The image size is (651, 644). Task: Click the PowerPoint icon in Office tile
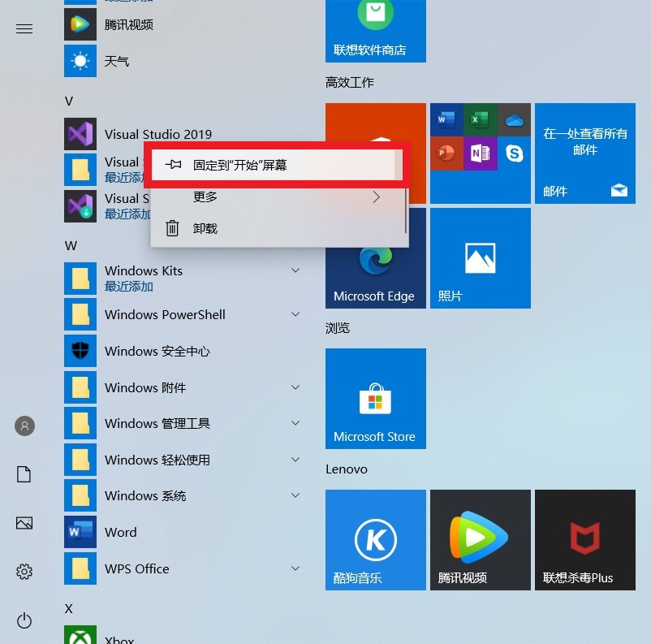point(446,153)
